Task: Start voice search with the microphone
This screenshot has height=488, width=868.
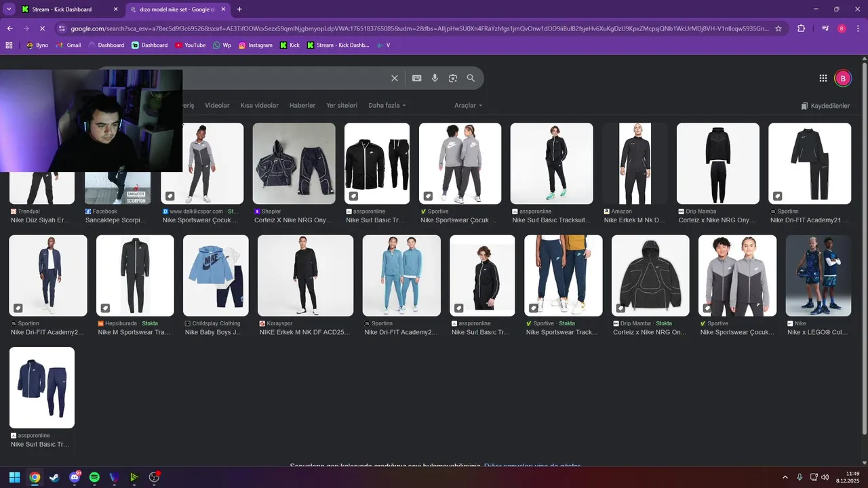Action: point(435,78)
